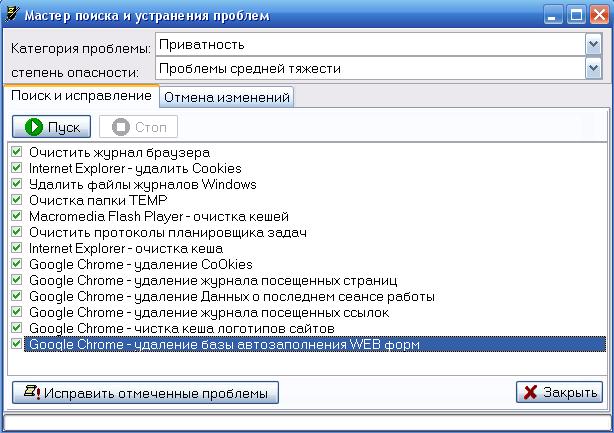Viewport: 614px width, 433px height.
Task: Switch to 'Отмена изменений' tab
Action: [227, 97]
